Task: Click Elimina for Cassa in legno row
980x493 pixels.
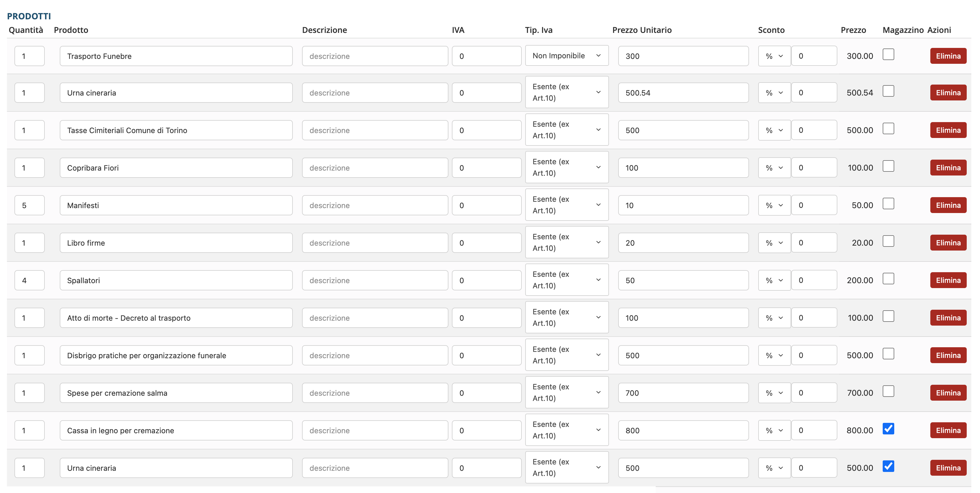Action: point(948,430)
